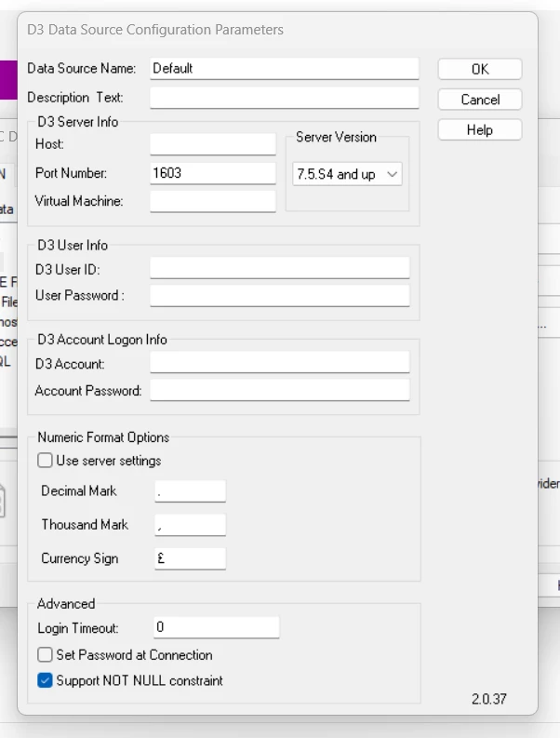Select the version number 2.0.37 text
Image resolution: width=560 pixels, height=738 pixels.
(489, 699)
